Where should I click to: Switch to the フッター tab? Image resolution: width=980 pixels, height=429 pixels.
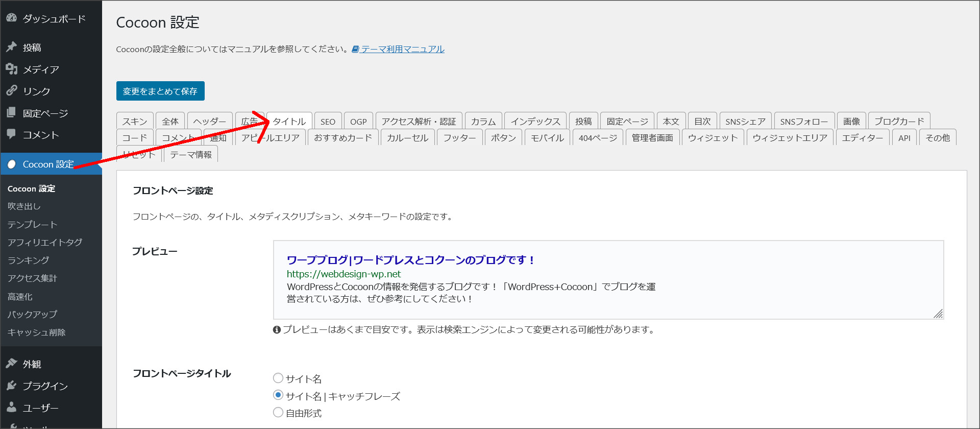(459, 137)
